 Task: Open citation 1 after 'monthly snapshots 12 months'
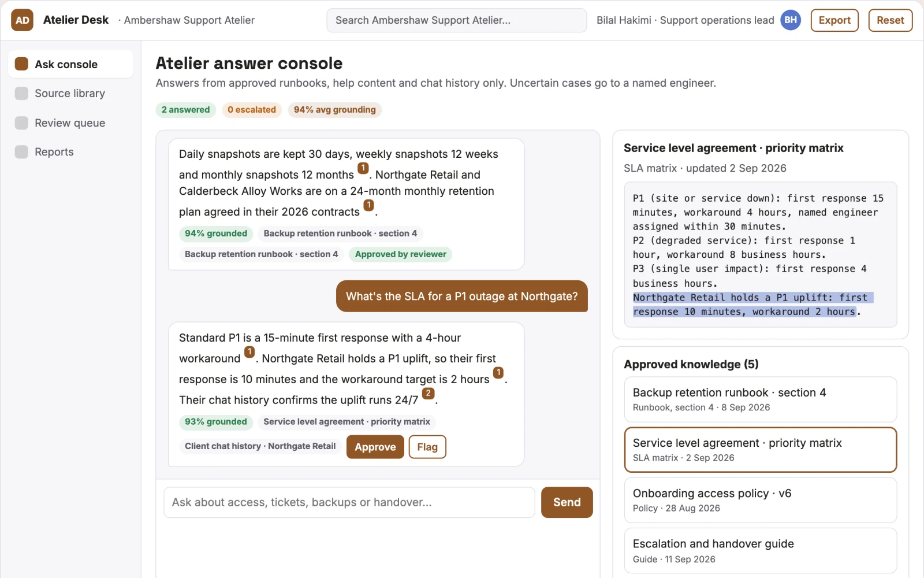(x=363, y=168)
